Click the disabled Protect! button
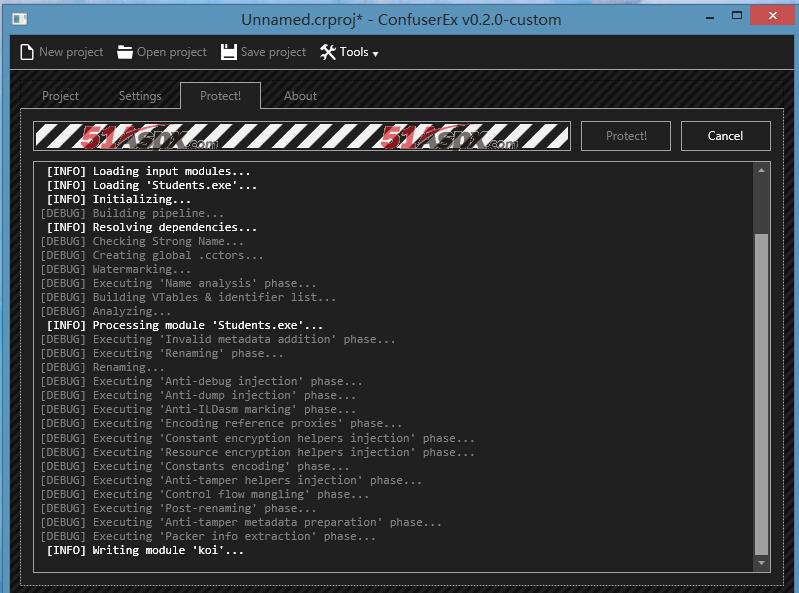799x593 pixels. (x=626, y=136)
